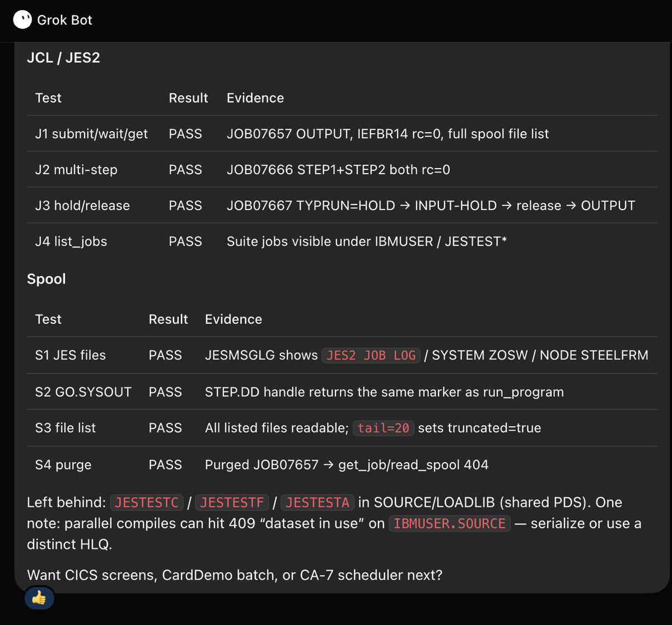The height and width of the screenshot is (625, 672).
Task: Click the Grok Bot avatar icon
Action: coord(22,20)
